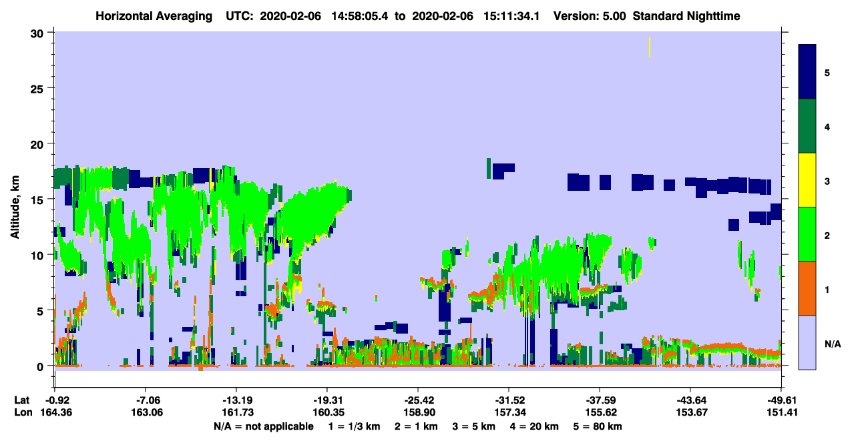
Task: Click longitude value '153.67'
Action: point(690,412)
